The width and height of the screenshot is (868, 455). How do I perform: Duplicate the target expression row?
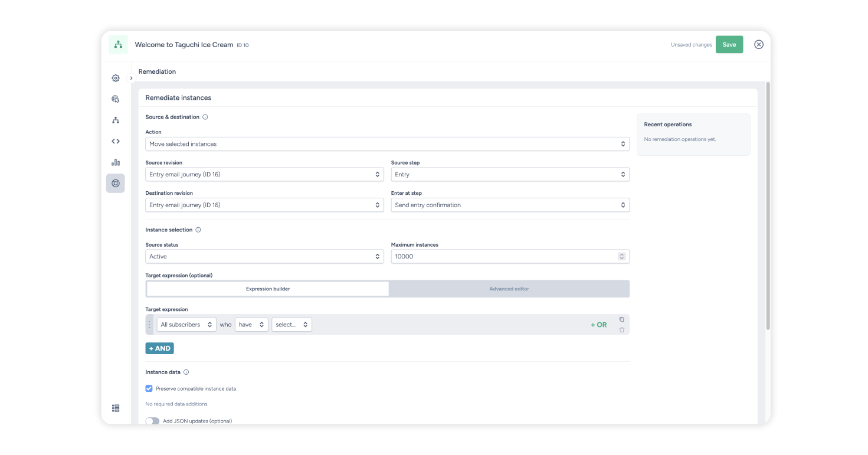[x=621, y=319]
